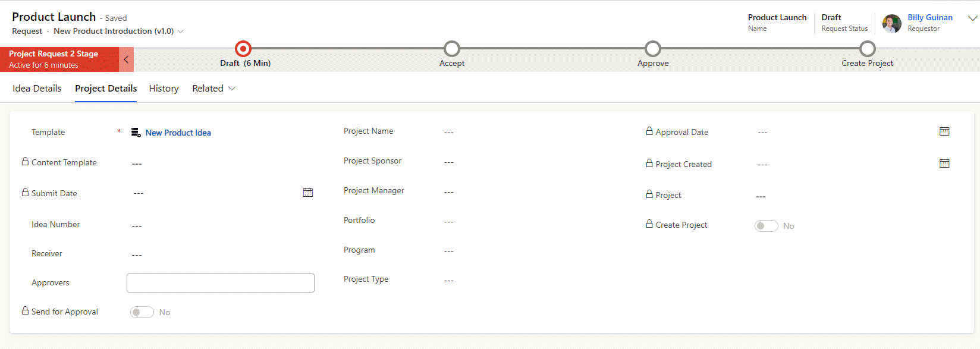Open the Submit Date calendar picker
Image resolution: width=980 pixels, height=349 pixels.
coord(308,193)
